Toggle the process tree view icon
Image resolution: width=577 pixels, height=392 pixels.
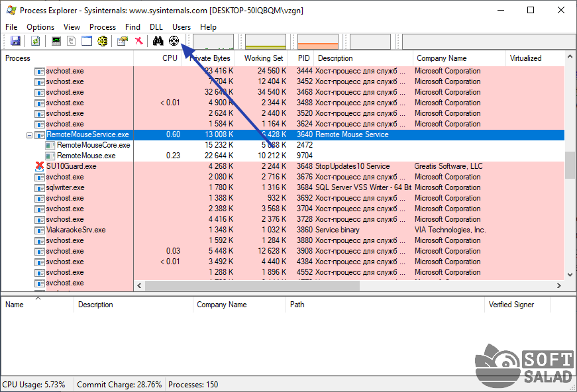pos(72,41)
